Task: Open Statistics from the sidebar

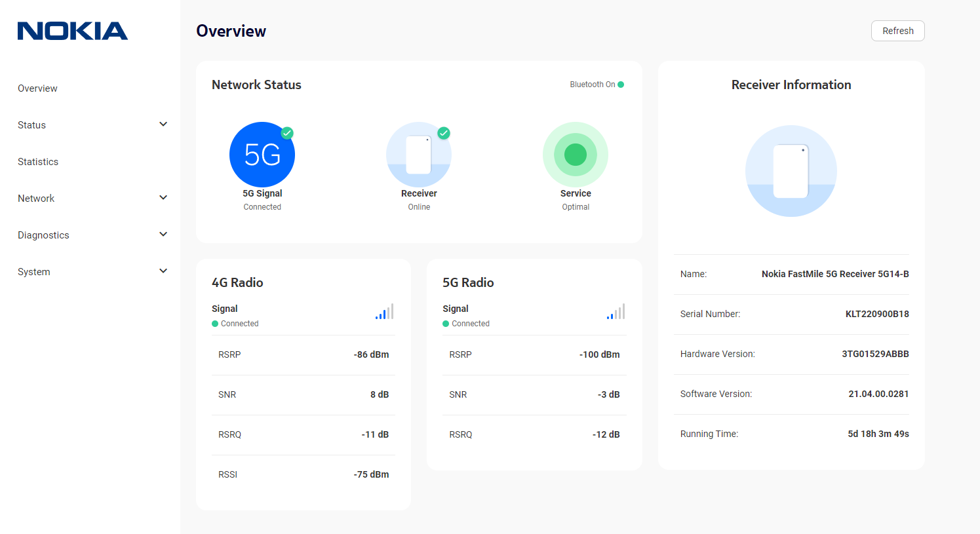Action: point(38,162)
